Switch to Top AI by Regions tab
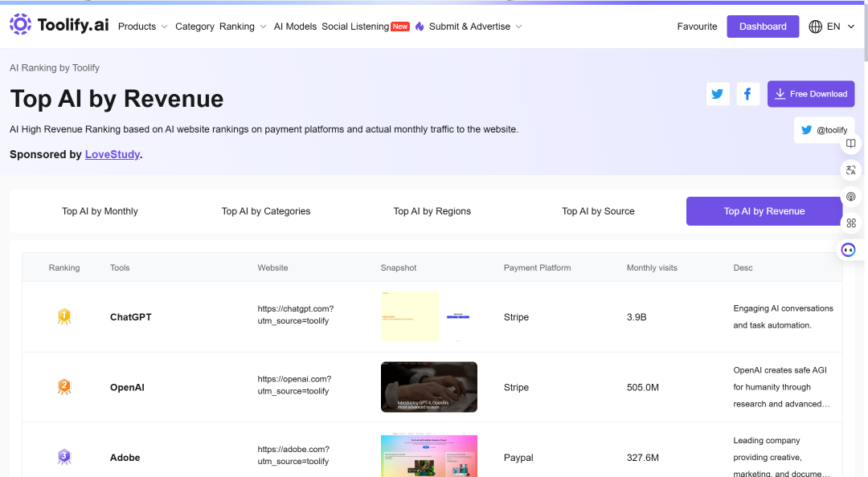The height and width of the screenshot is (477, 868). pos(432,211)
